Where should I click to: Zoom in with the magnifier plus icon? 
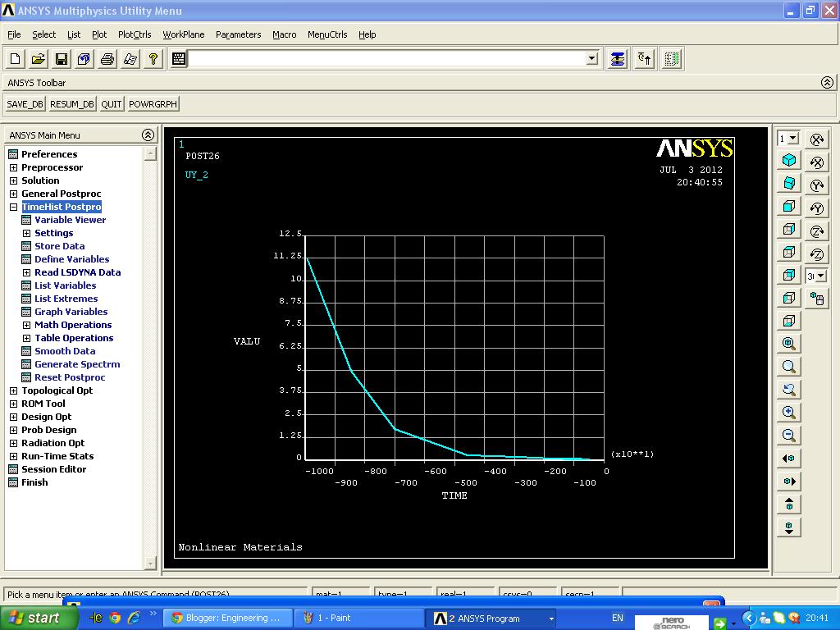[x=788, y=412]
